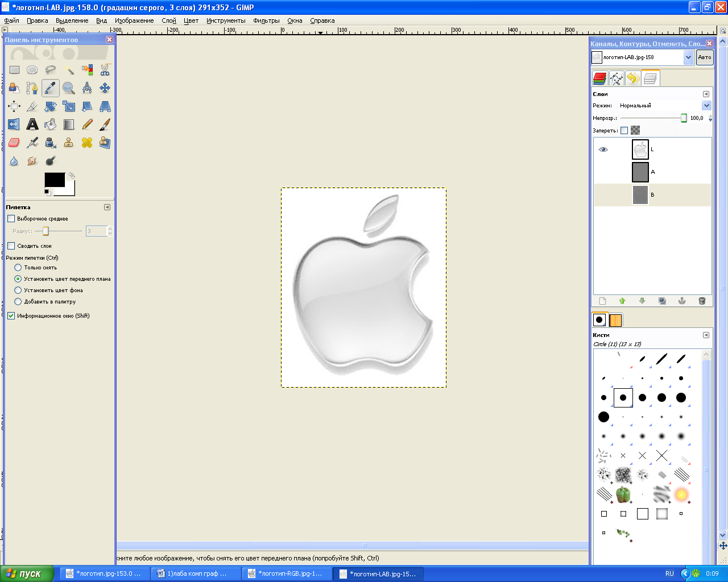
Task: Switch to taskbar item '1)лаба комп граф'
Action: pyautogui.click(x=196, y=573)
